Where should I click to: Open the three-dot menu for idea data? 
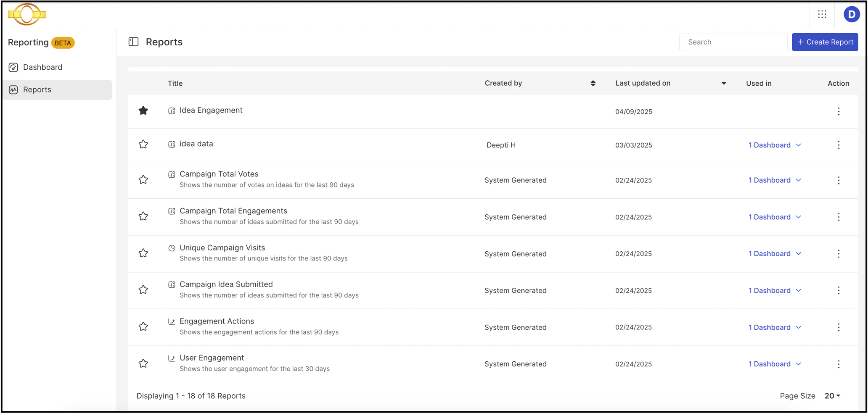(839, 145)
